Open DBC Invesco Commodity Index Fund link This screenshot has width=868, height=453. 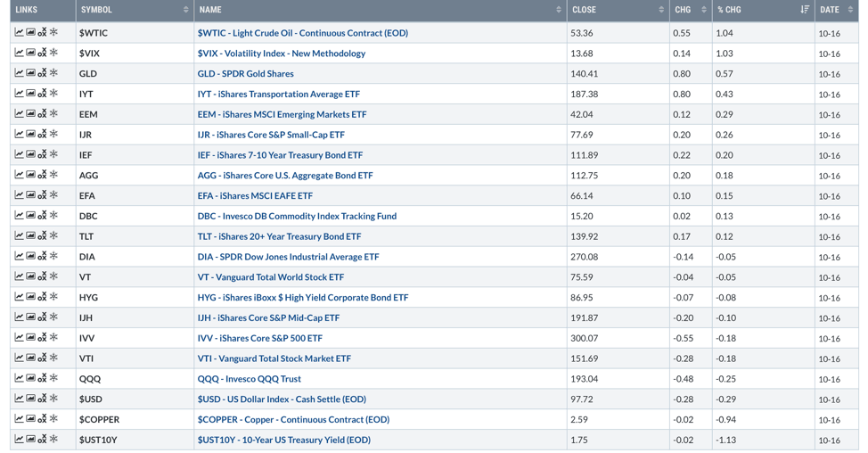(x=298, y=216)
